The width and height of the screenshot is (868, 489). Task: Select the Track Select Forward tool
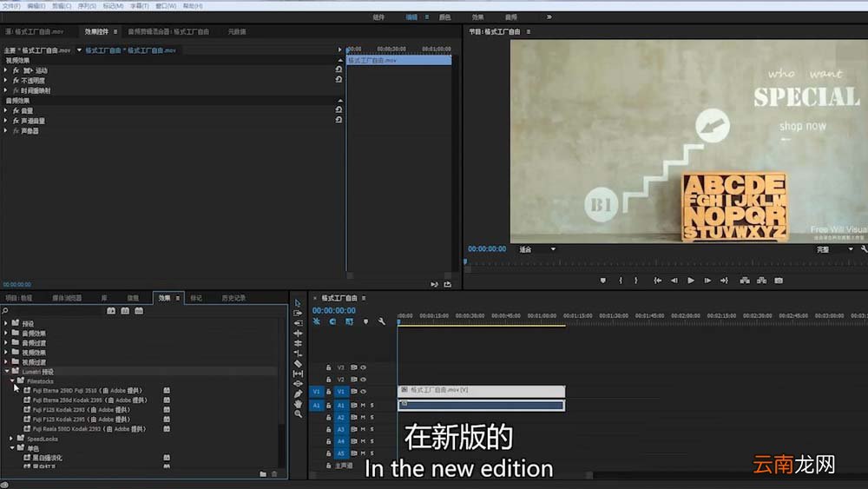(x=298, y=313)
